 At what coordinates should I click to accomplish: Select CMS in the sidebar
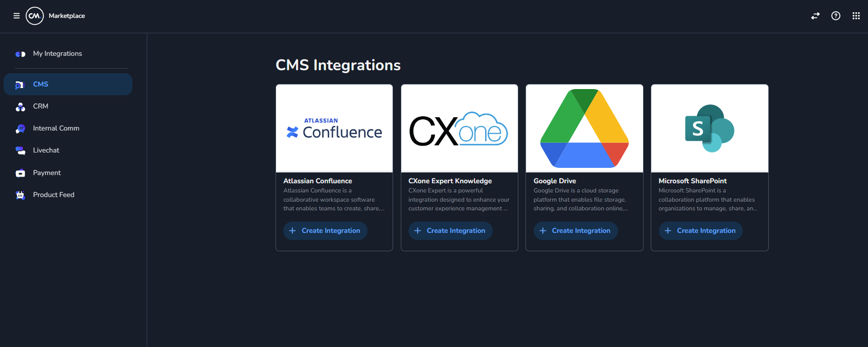[68, 84]
